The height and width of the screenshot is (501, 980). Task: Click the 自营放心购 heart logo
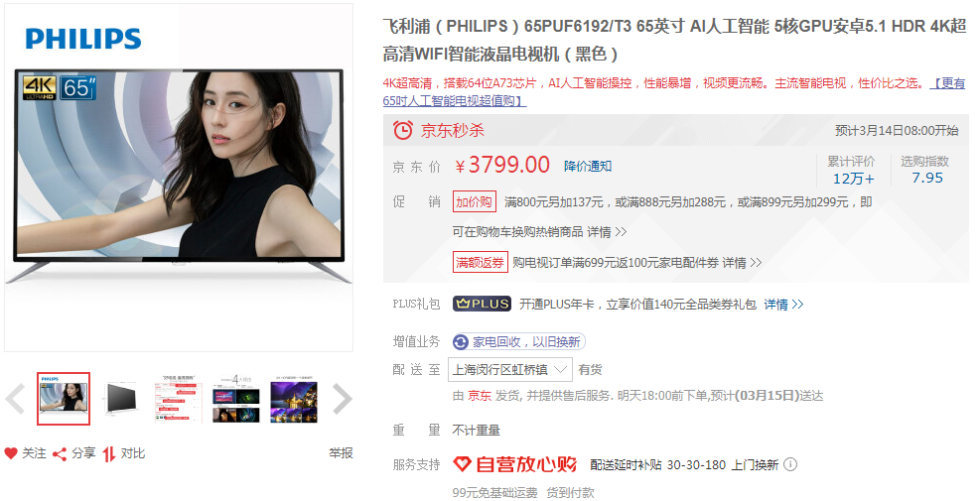(x=462, y=463)
